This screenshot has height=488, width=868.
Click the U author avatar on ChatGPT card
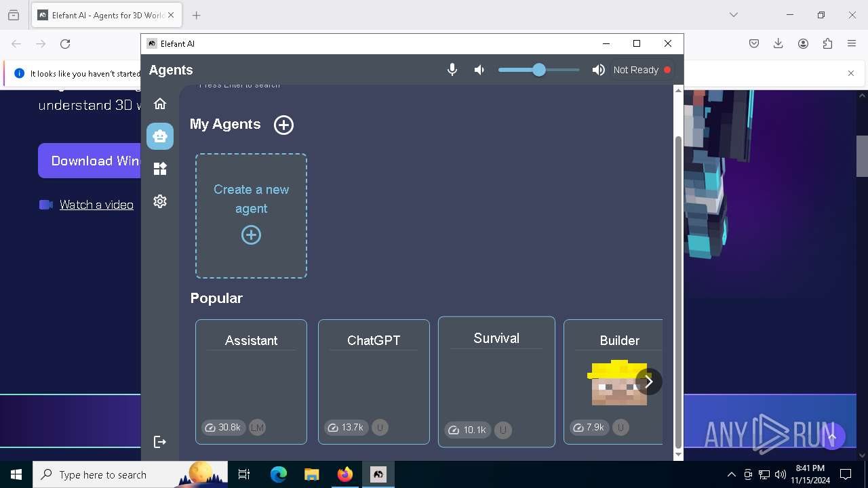(x=380, y=428)
